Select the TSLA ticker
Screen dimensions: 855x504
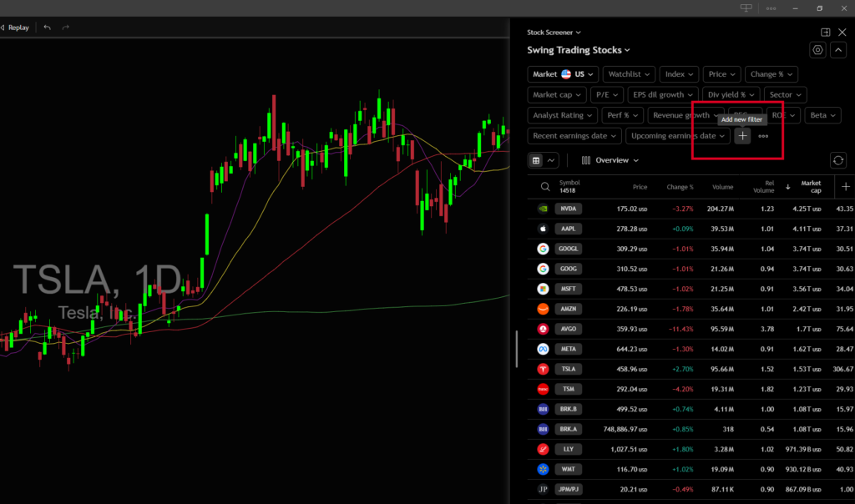click(568, 370)
